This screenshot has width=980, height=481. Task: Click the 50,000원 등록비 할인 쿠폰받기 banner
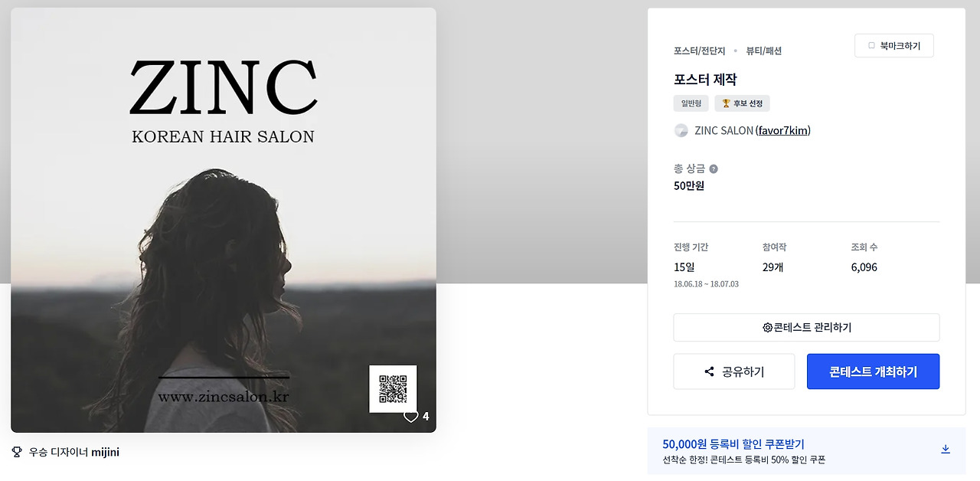pos(806,450)
